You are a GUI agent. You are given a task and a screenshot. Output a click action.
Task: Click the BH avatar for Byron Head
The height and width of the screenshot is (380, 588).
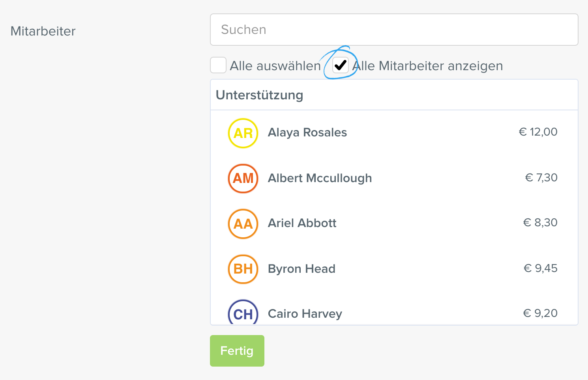(x=243, y=269)
